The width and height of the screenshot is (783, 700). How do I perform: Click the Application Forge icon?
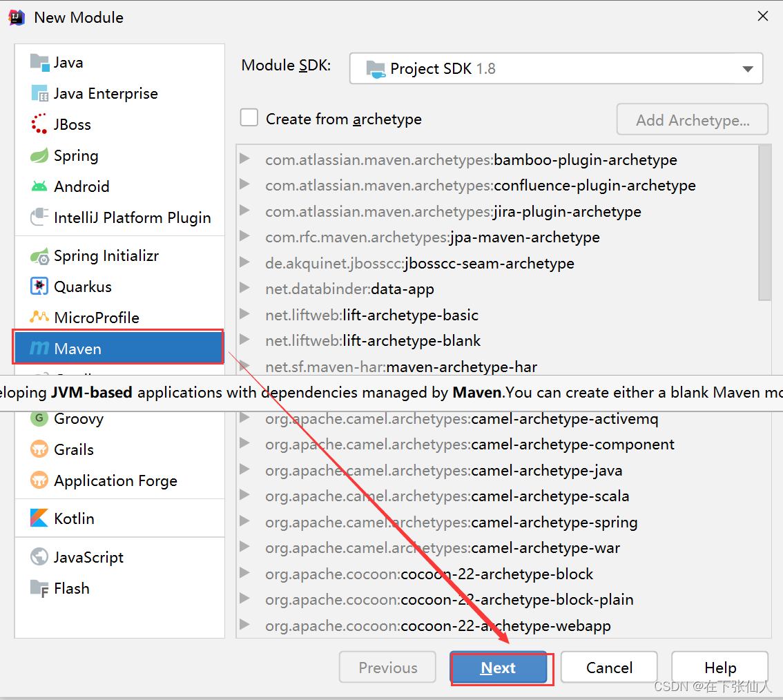point(39,480)
